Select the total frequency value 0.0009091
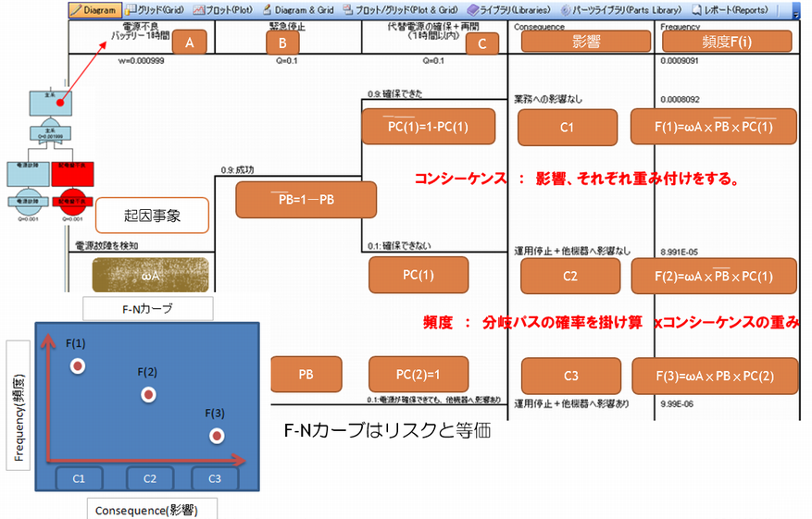 click(x=680, y=60)
